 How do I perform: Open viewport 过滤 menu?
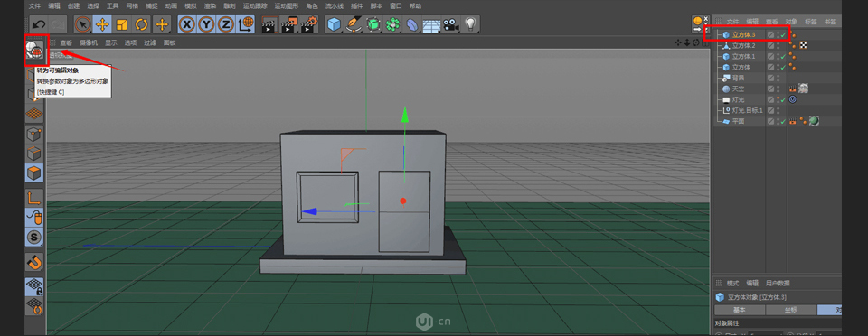150,42
